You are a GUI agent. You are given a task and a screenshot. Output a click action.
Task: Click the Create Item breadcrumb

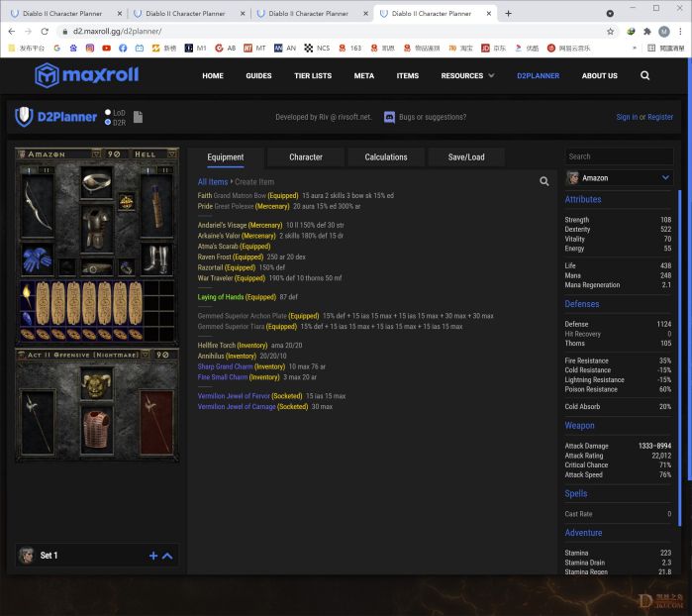[254, 181]
